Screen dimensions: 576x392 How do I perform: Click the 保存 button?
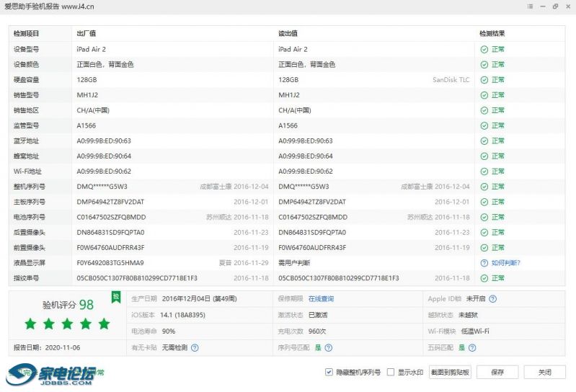pyautogui.click(x=497, y=372)
